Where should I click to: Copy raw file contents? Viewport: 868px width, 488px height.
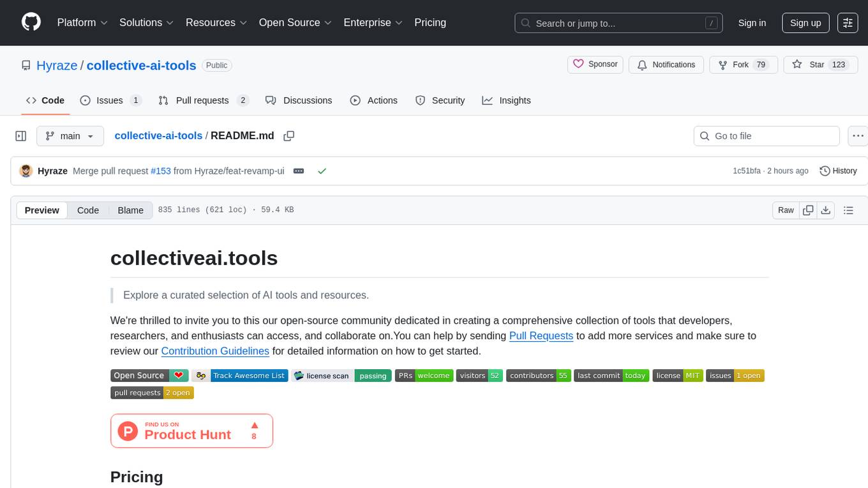click(x=808, y=210)
